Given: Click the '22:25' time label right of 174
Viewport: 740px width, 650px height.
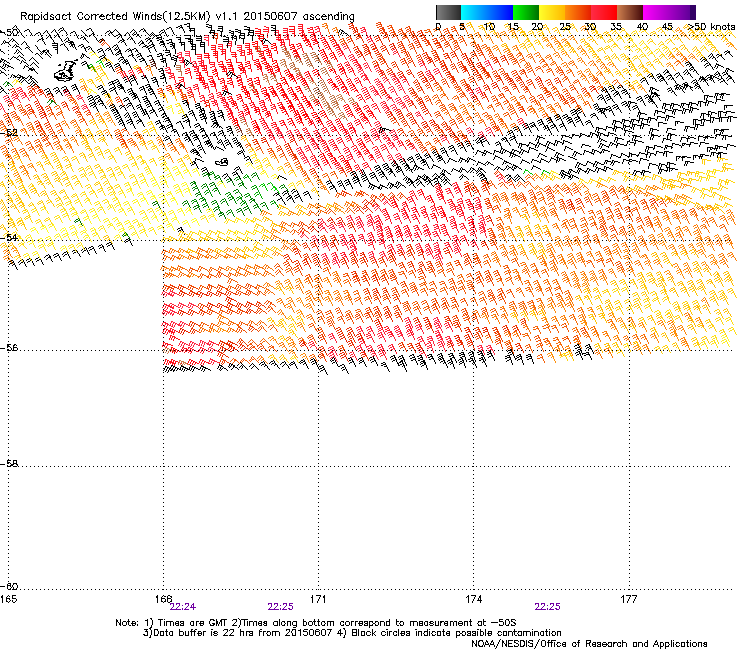Looking at the screenshot, I should 547,607.
